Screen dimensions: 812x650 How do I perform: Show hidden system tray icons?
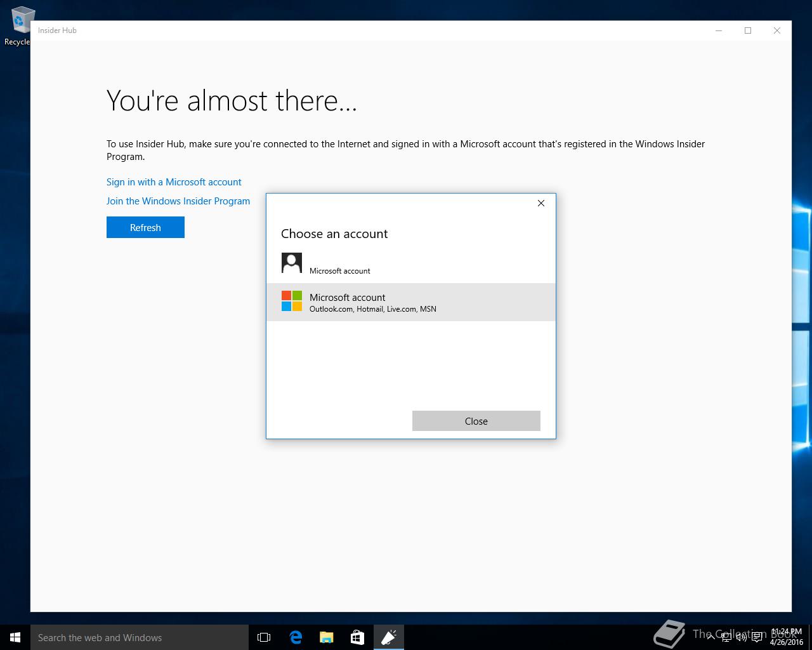(711, 637)
